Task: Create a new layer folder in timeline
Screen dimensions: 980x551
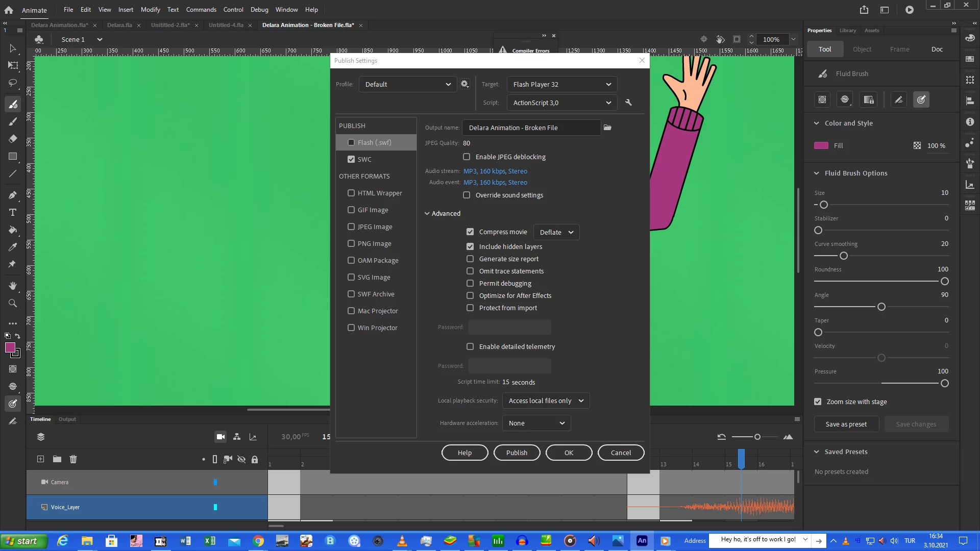Action: click(x=57, y=459)
